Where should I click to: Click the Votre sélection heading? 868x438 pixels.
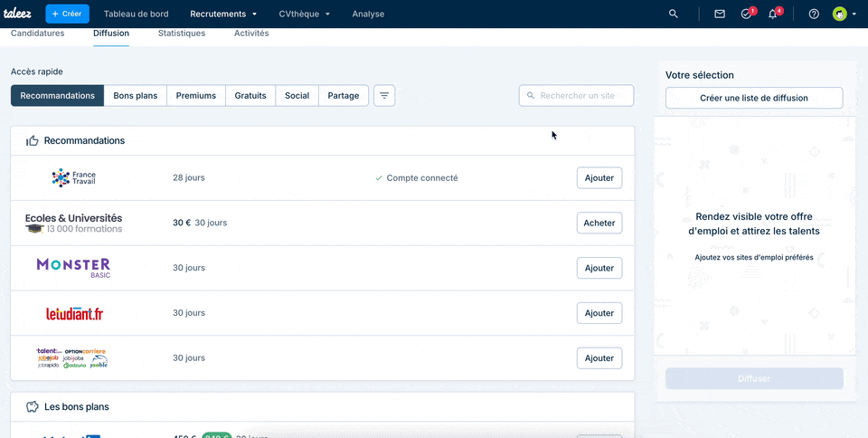(700, 75)
